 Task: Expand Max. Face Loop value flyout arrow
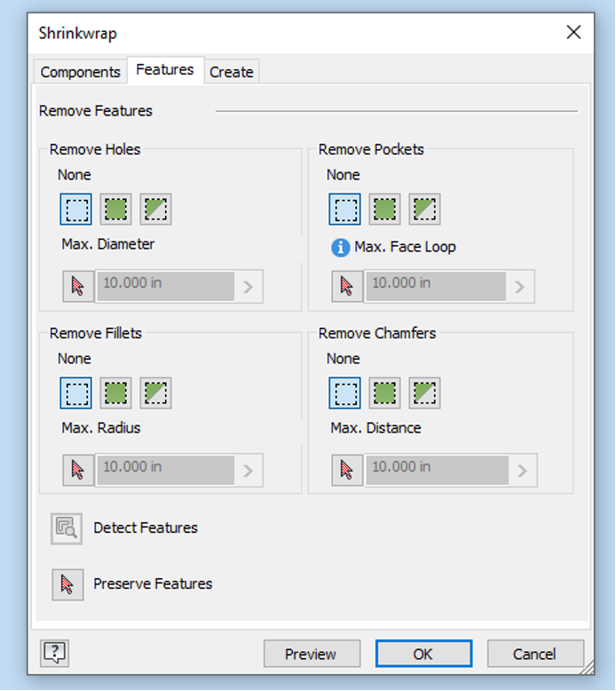point(520,287)
